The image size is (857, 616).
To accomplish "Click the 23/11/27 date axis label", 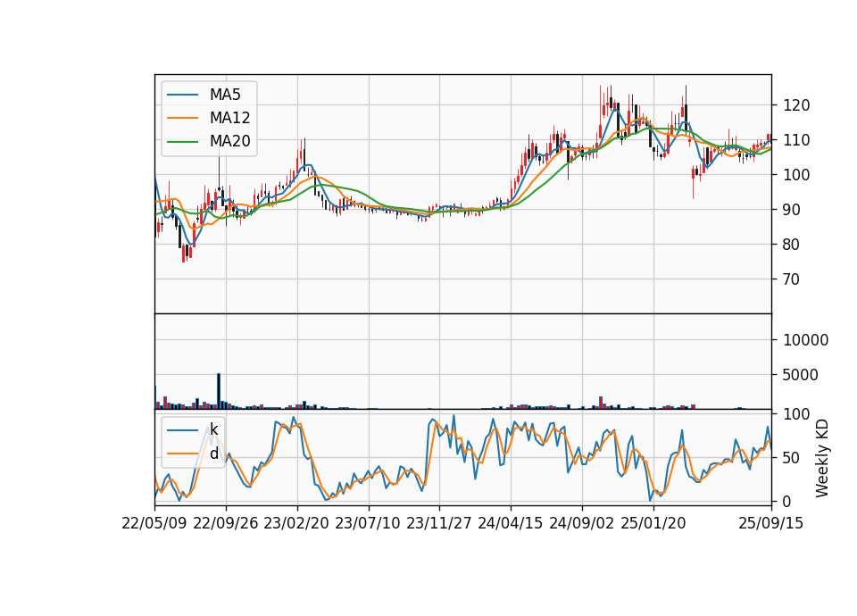I will [x=439, y=523].
